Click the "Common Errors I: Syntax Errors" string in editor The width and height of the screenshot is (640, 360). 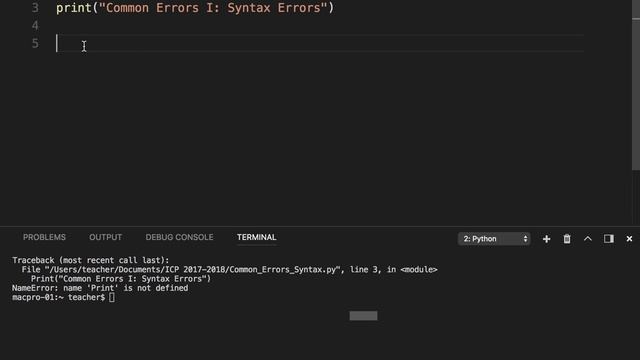(213, 8)
